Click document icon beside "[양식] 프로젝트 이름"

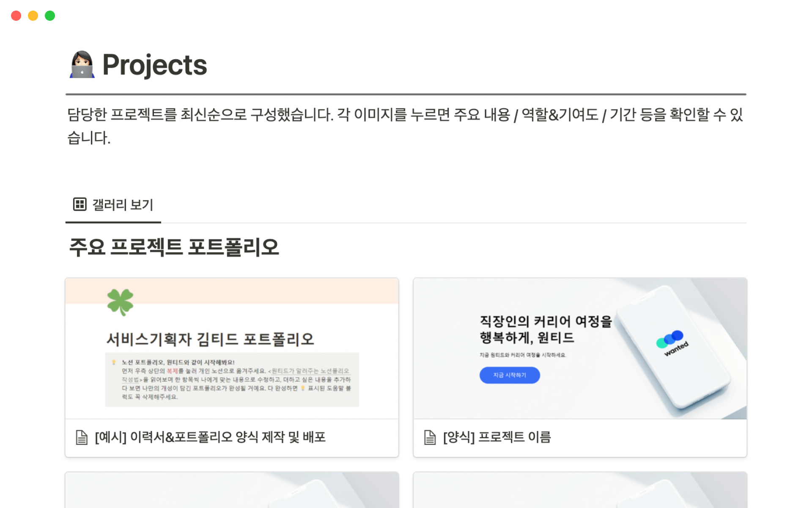coord(430,437)
